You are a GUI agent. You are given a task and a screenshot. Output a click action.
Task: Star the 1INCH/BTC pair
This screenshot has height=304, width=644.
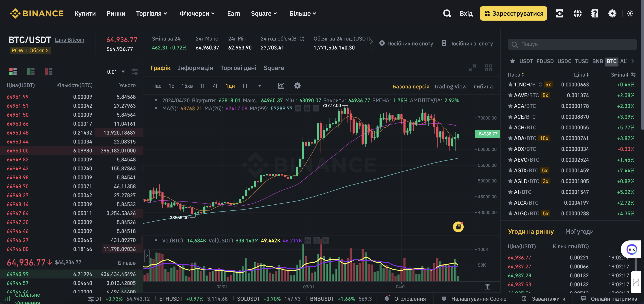click(x=510, y=84)
